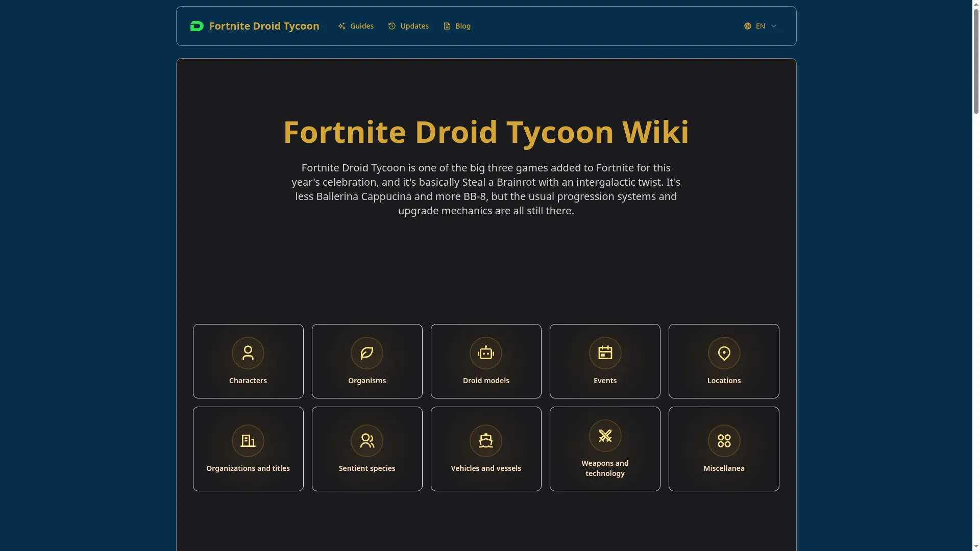
Task: Click the intro paragraph about Steal a Brainrot
Action: coord(486,189)
